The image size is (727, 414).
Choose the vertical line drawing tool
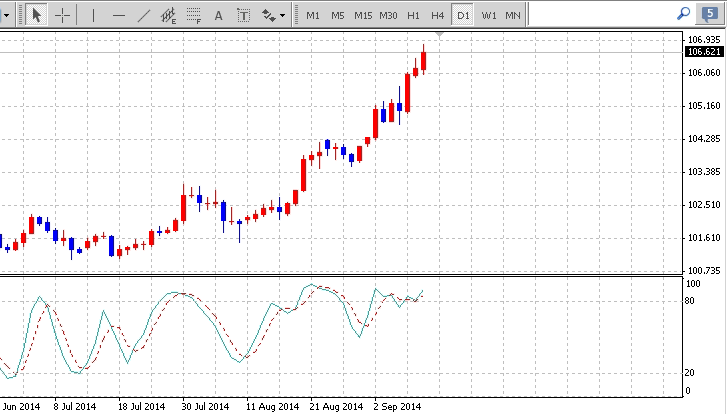point(93,15)
